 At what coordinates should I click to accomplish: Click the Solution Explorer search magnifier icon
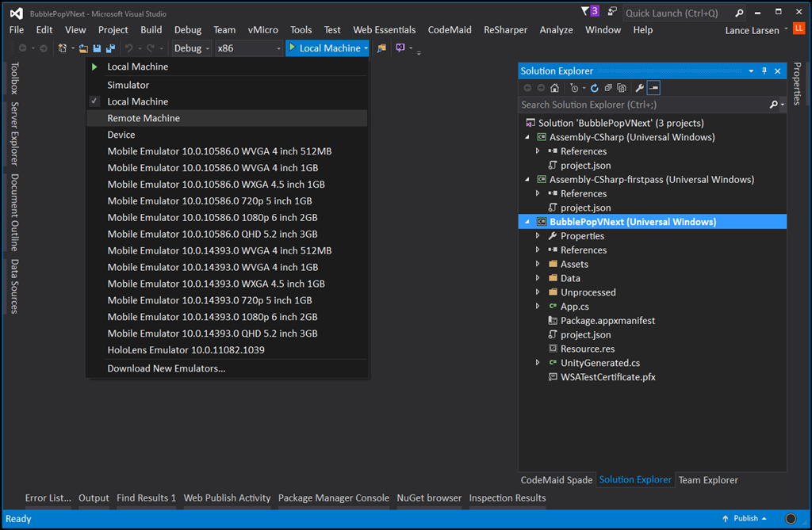click(x=773, y=105)
